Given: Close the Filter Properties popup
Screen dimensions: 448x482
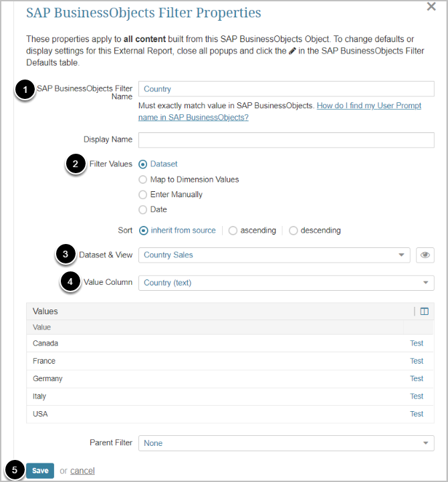Looking at the screenshot, I should (x=431, y=6).
